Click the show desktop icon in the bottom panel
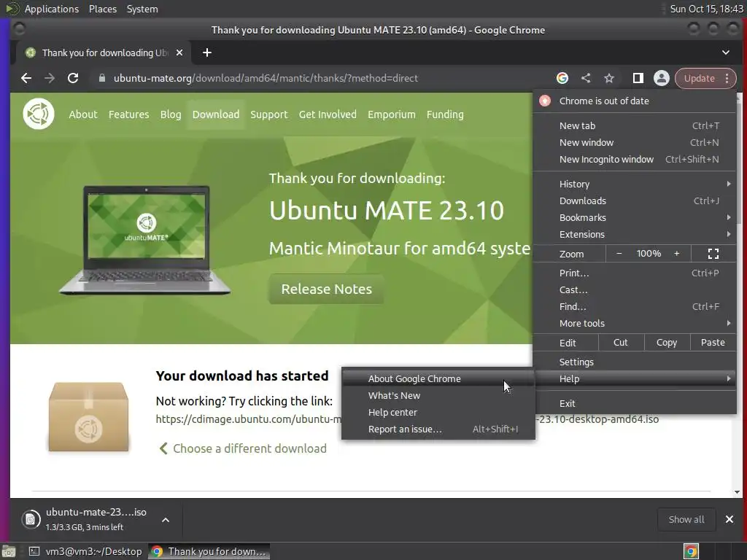The width and height of the screenshot is (747, 560). tap(9, 551)
